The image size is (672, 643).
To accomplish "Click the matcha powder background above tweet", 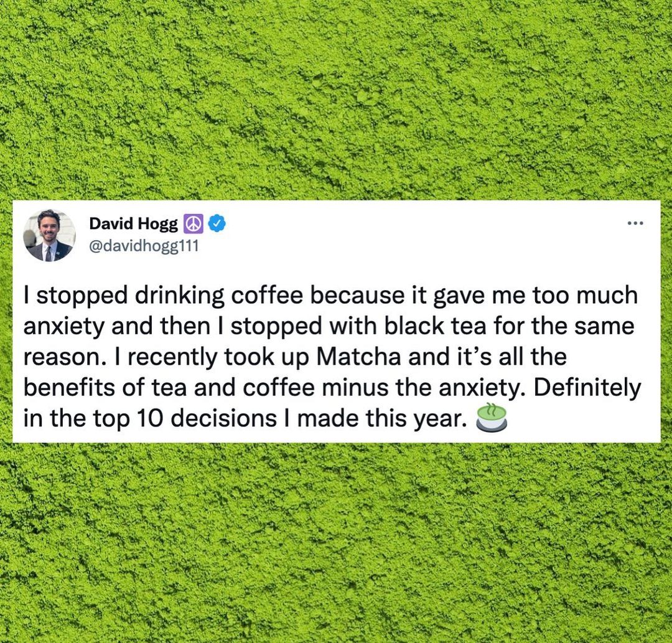I will 336,98.
